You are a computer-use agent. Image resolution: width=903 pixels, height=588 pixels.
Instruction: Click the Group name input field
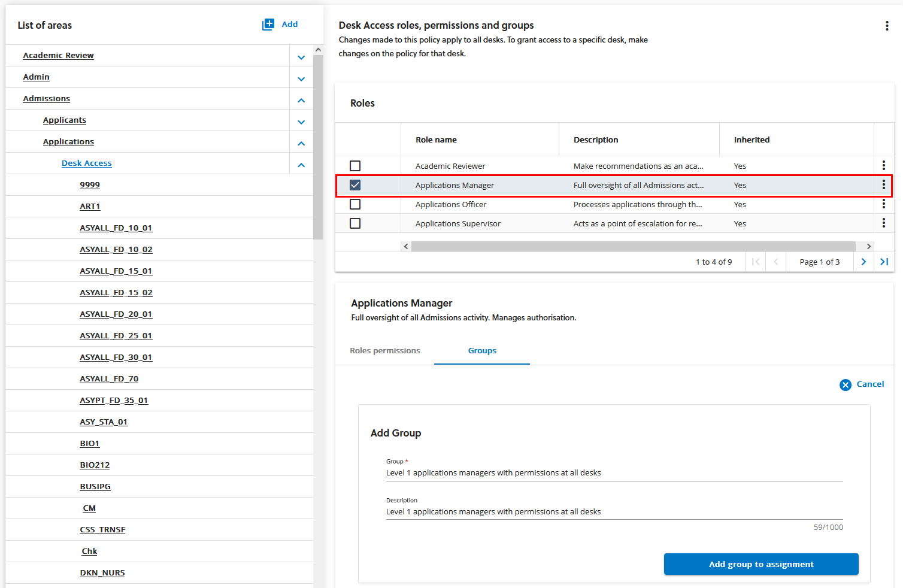(x=614, y=473)
